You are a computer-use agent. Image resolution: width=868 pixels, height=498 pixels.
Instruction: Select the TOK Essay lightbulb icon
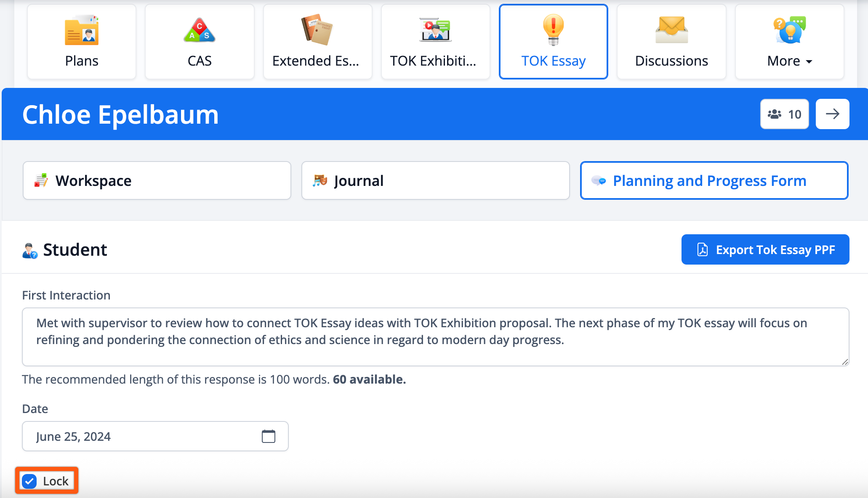[x=553, y=30]
